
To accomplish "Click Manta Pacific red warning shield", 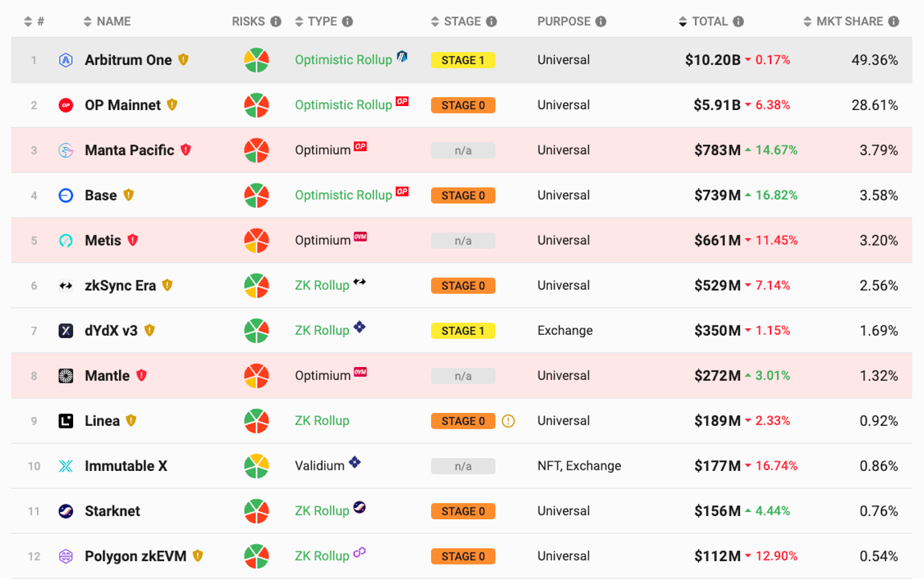I will (x=185, y=150).
